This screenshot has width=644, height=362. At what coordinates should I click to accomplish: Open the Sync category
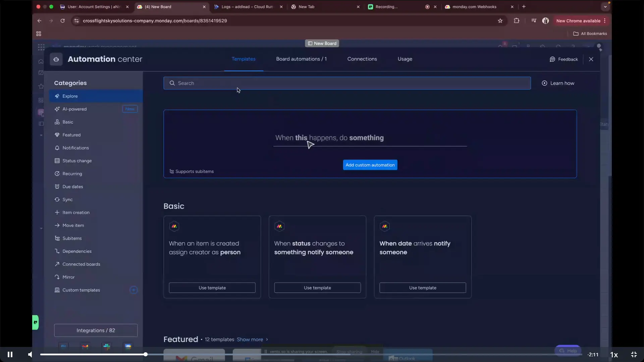67,199
